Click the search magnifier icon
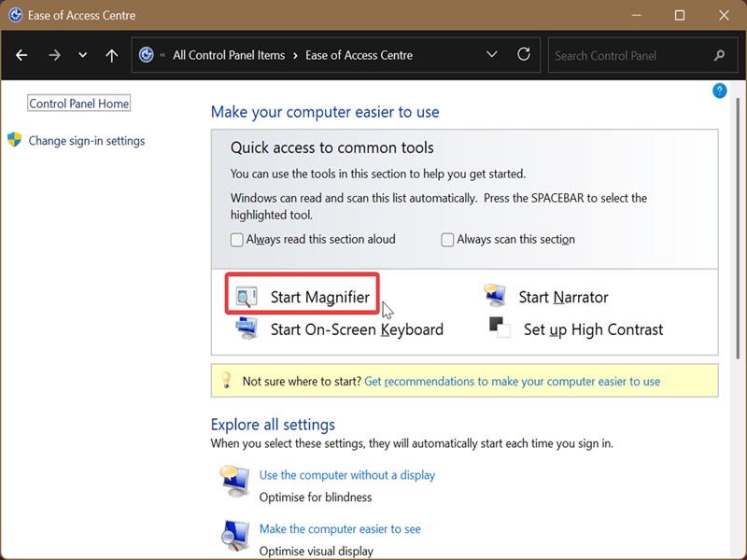This screenshot has width=747, height=560. 719,56
